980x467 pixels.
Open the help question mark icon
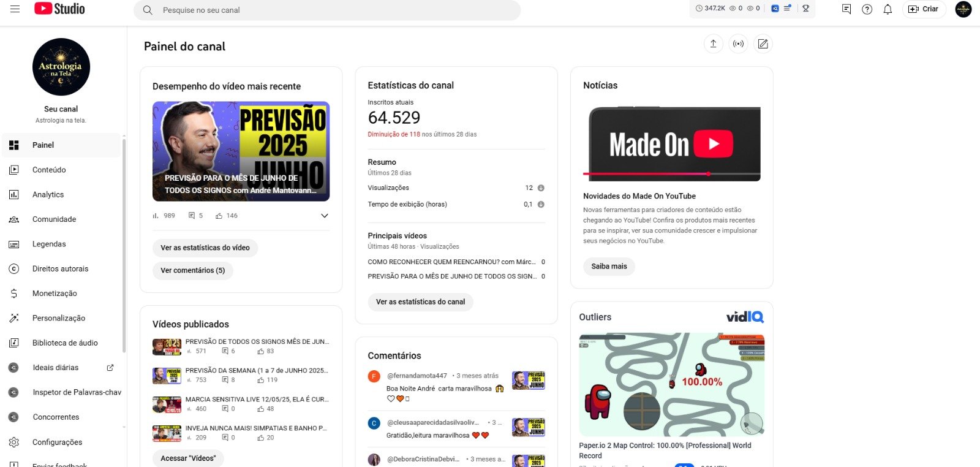point(867,9)
